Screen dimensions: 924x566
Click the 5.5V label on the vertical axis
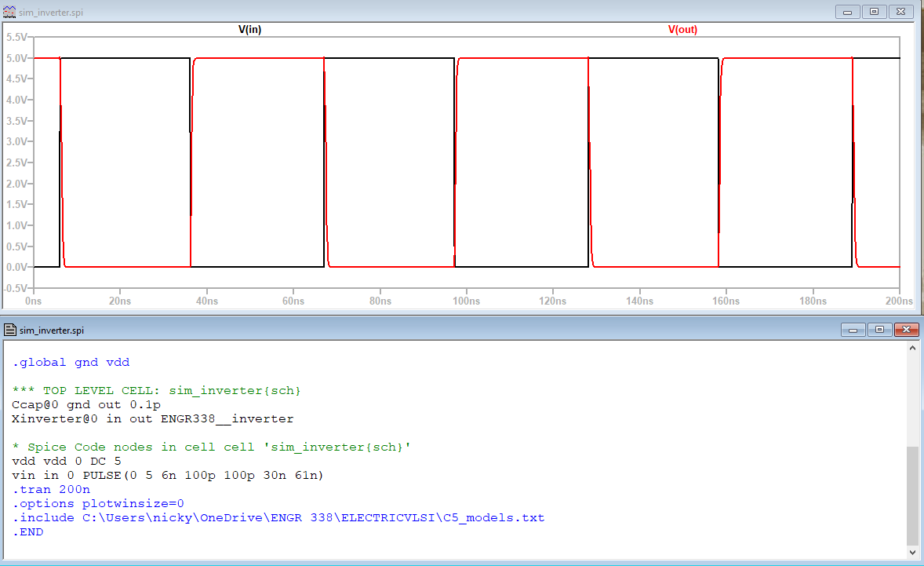(x=17, y=37)
